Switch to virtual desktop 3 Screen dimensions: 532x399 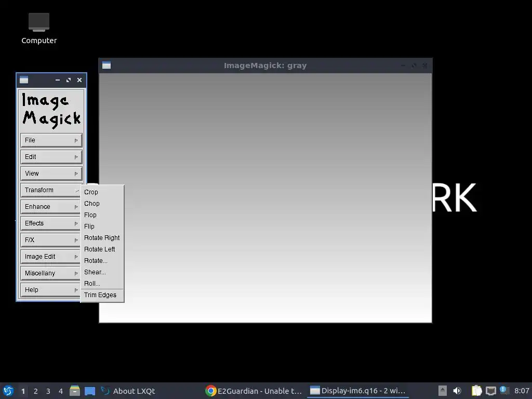pos(48,391)
